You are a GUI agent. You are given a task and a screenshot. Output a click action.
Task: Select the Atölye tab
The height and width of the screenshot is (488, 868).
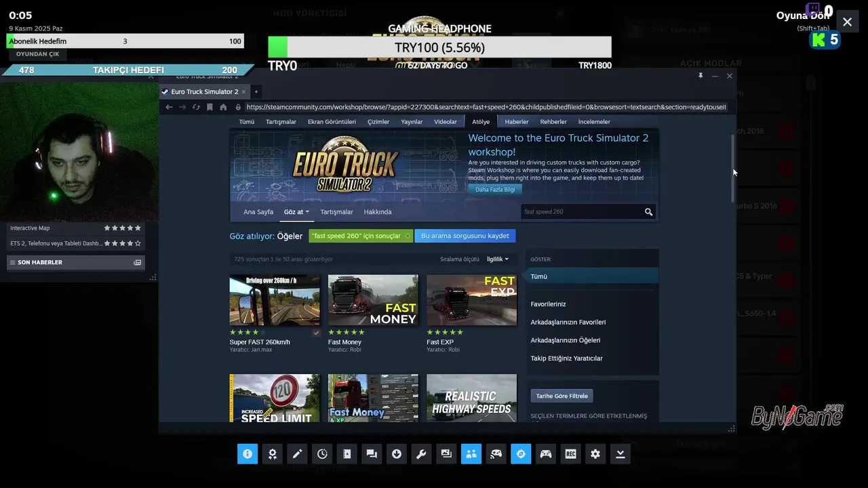click(x=481, y=122)
